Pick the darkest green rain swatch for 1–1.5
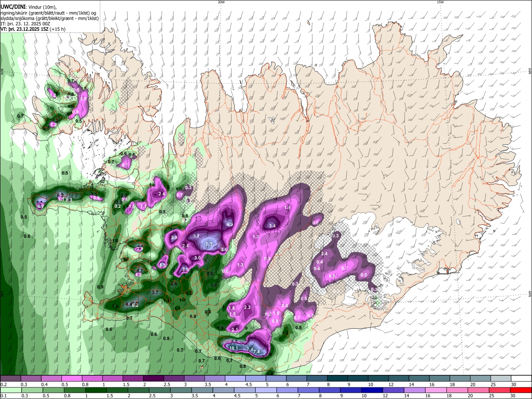 (96, 390)
